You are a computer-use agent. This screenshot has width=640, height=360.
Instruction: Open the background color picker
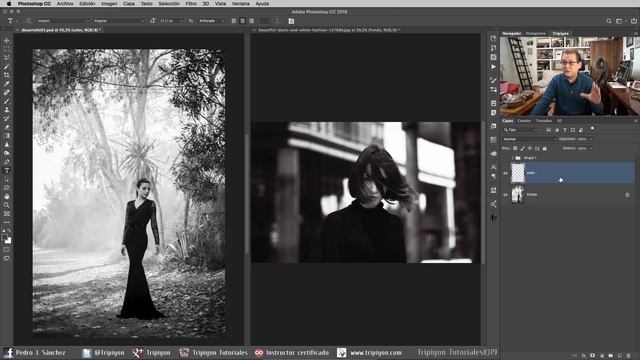click(8, 241)
